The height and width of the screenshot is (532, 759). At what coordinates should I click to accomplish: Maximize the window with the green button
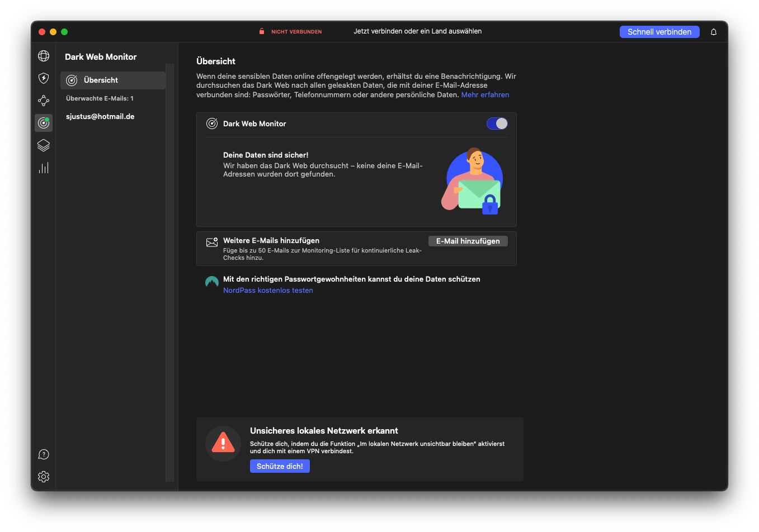[x=64, y=32]
